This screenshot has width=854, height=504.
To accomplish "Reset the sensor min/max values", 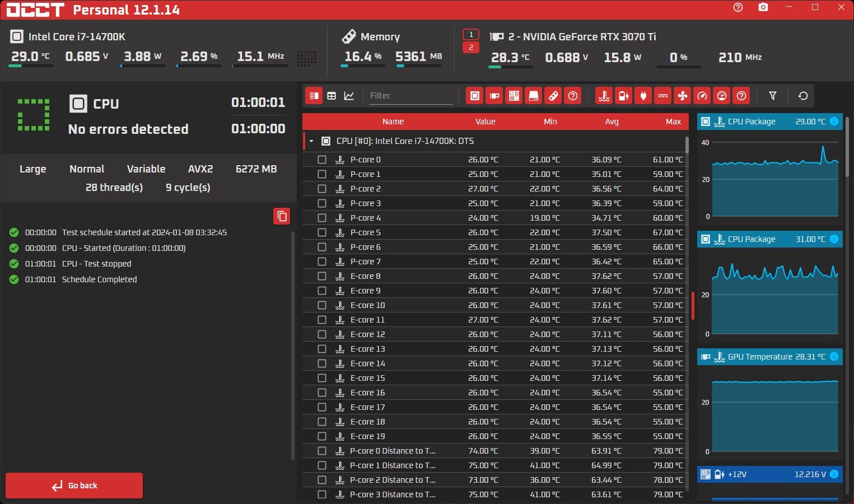I will [803, 96].
